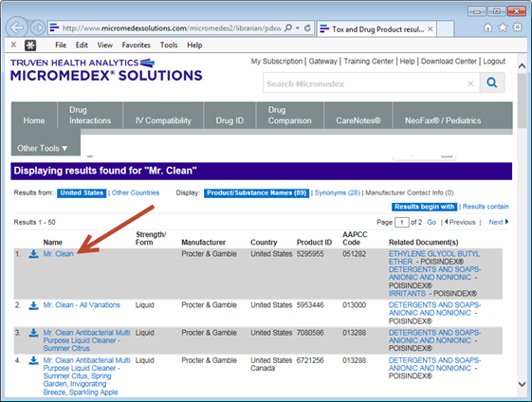Open Drug Interactions tab
Screen dimensions: 532x402
tap(90, 116)
